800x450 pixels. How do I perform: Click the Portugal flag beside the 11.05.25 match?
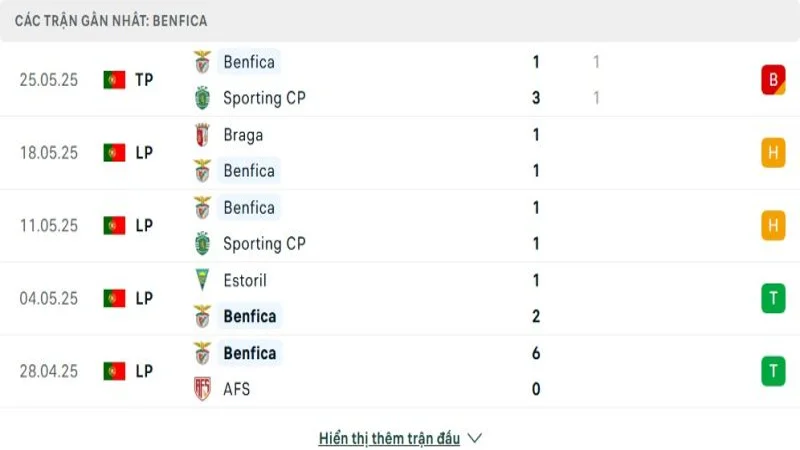tap(114, 226)
